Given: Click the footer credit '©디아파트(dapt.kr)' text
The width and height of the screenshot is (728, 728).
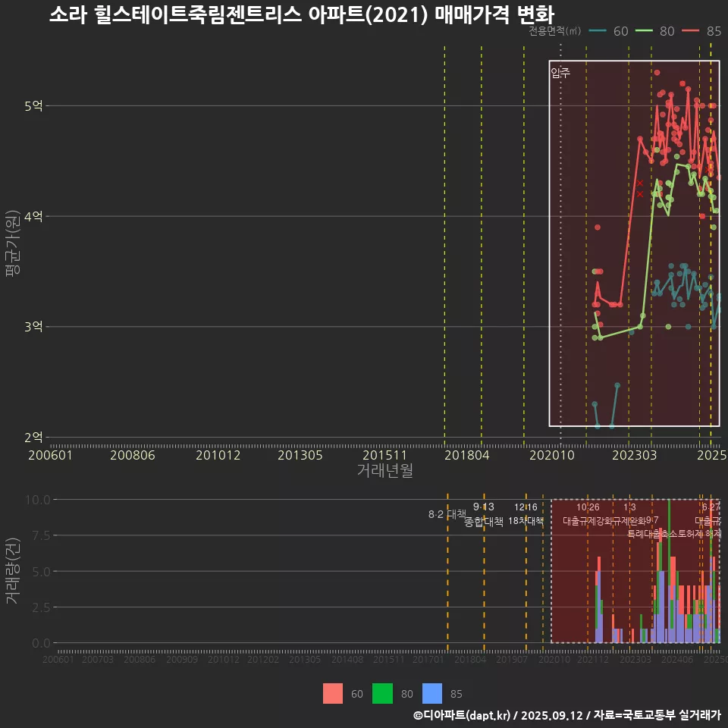Looking at the screenshot, I should pos(462,715).
